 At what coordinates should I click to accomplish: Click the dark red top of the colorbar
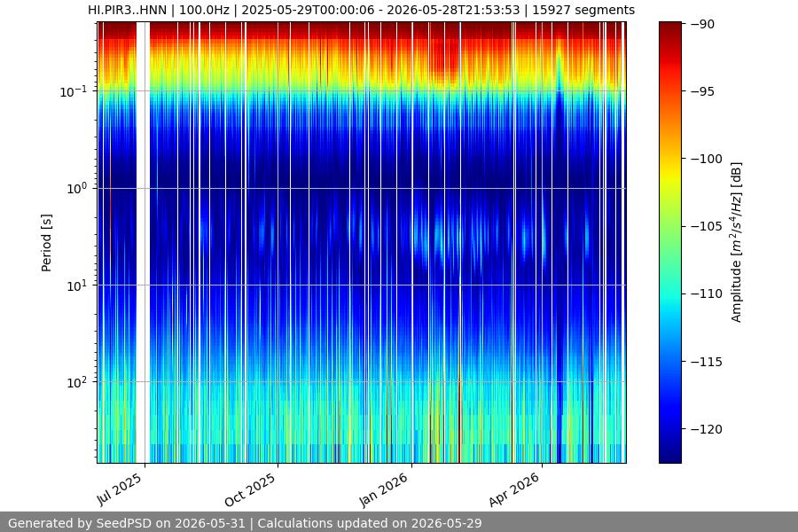click(670, 28)
